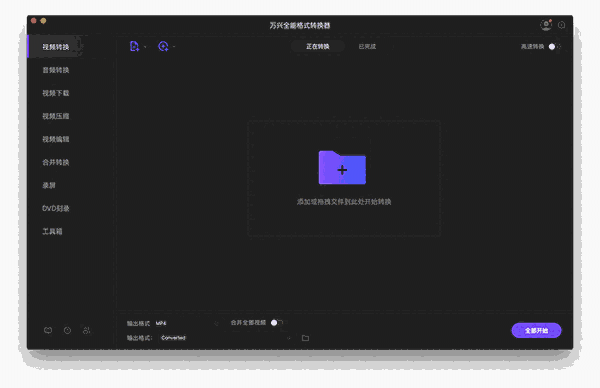Toggle the 合并全部视频 switch
This screenshot has height=388, width=600.
(277, 323)
